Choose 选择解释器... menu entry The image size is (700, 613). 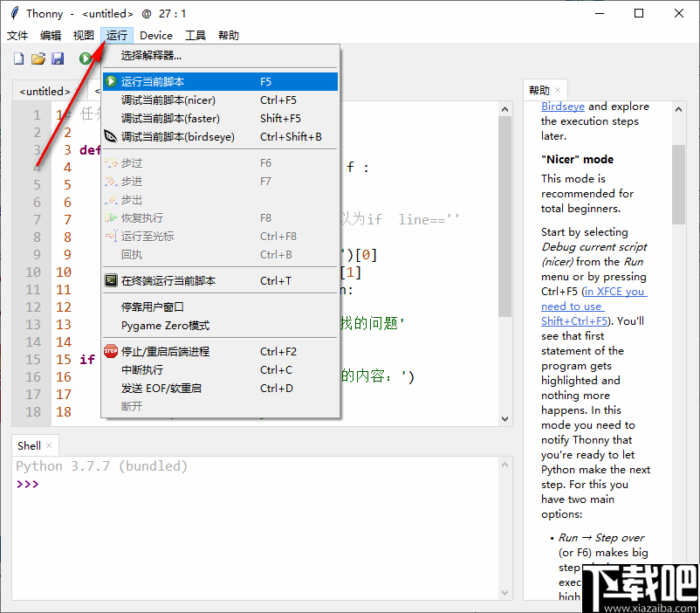pyautogui.click(x=220, y=55)
